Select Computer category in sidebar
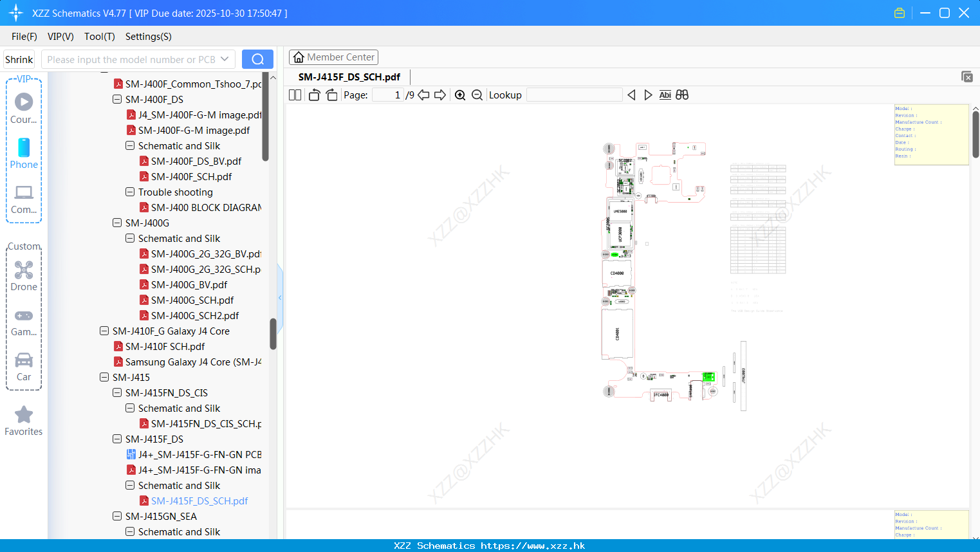The image size is (980, 552). (24, 199)
